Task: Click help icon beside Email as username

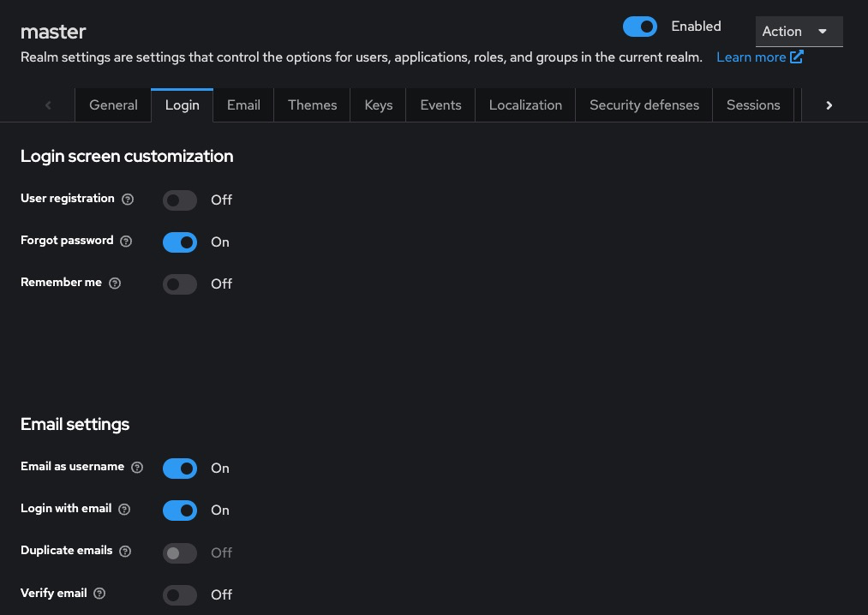Action: tap(137, 468)
